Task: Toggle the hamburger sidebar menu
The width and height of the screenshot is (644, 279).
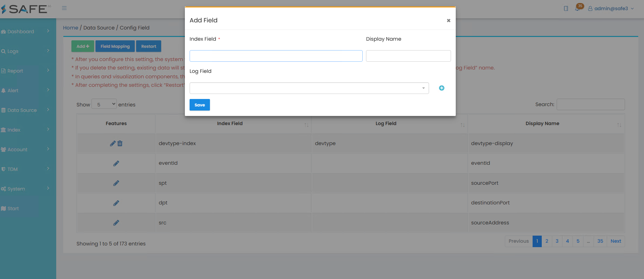Action: click(x=64, y=8)
